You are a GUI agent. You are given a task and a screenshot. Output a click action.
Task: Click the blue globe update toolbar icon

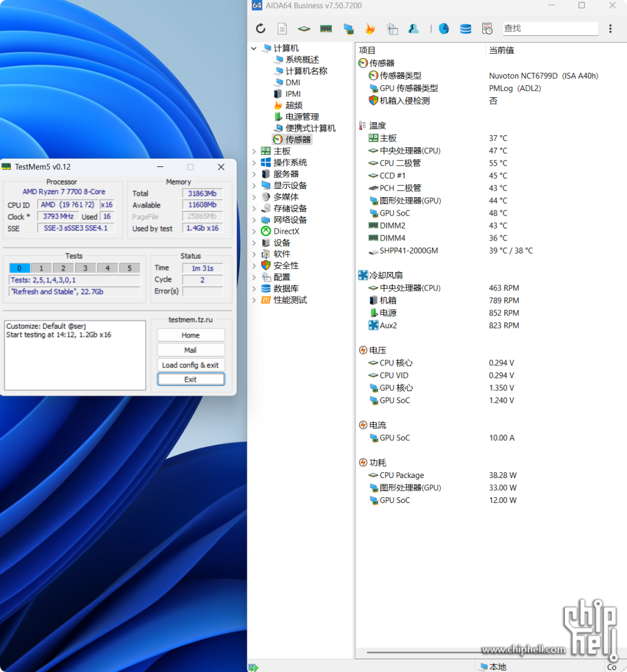(x=444, y=29)
